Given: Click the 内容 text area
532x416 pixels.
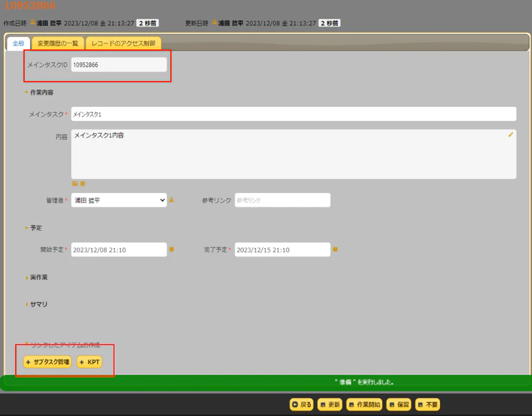Looking at the screenshot, I should (294, 154).
